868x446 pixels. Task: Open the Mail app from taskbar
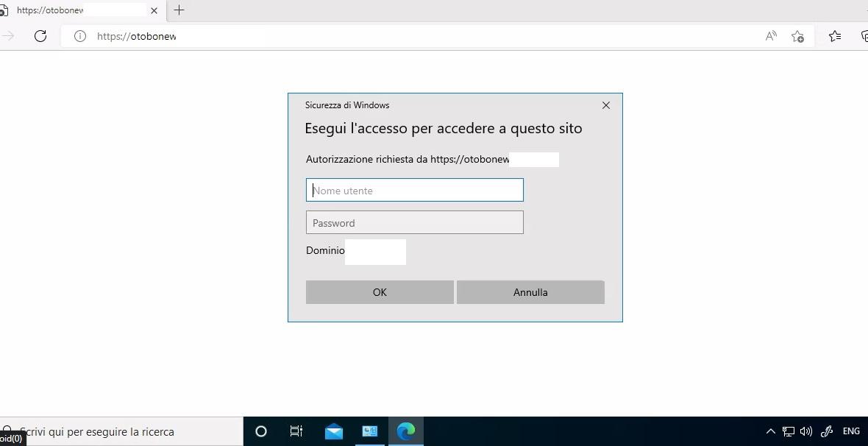click(333, 431)
